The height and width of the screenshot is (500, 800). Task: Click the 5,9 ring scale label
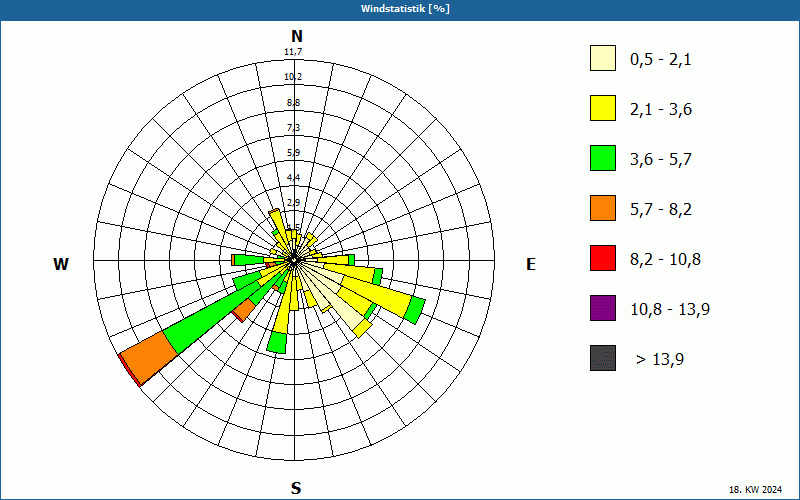(x=293, y=153)
